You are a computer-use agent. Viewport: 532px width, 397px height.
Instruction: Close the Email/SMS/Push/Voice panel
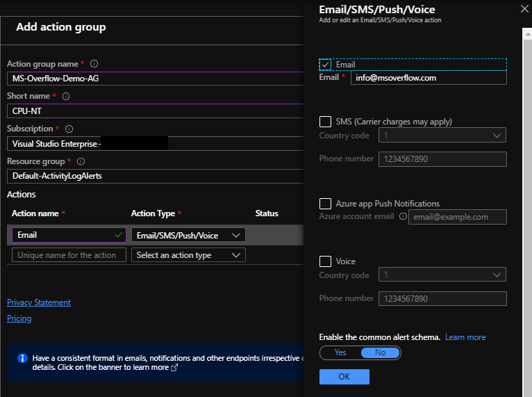pyautogui.click(x=524, y=9)
